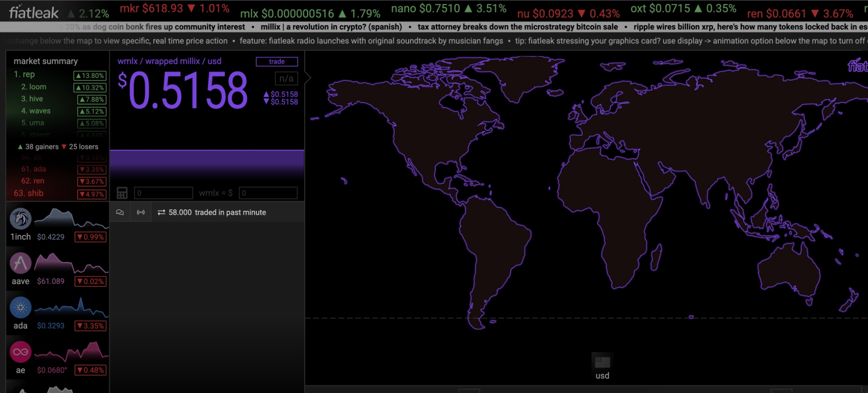The width and height of the screenshot is (868, 393).
Task: Select '2. loom' in market summary
Action: click(33, 87)
